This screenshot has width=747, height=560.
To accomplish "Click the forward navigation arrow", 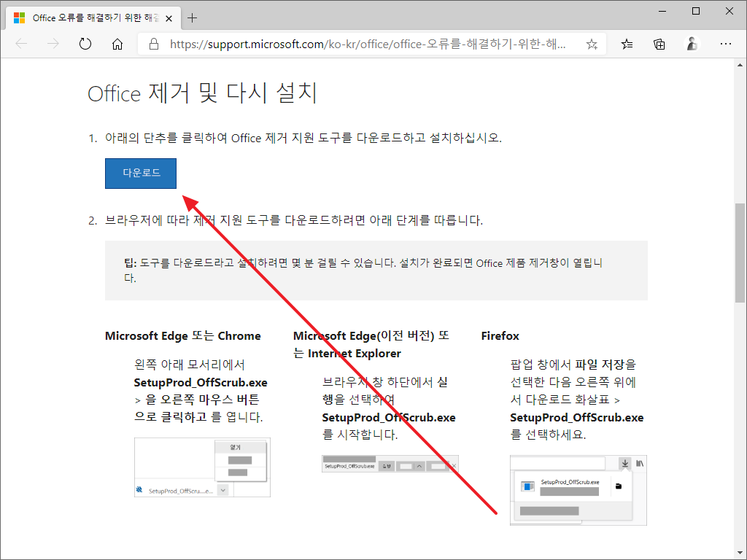I will 53,44.
